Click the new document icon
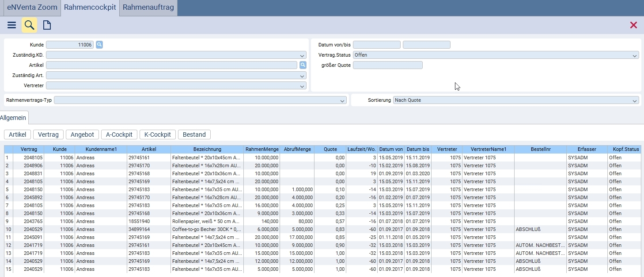 point(47,25)
